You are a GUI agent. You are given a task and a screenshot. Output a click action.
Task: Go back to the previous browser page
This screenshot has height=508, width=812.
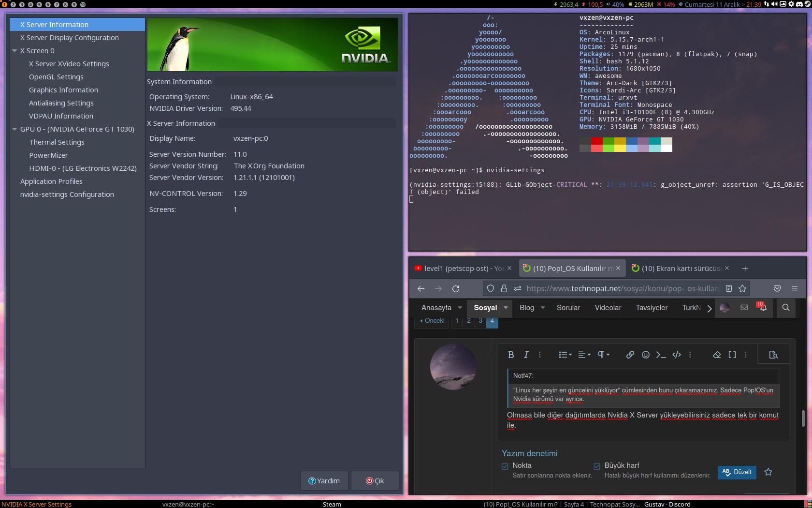(x=421, y=288)
